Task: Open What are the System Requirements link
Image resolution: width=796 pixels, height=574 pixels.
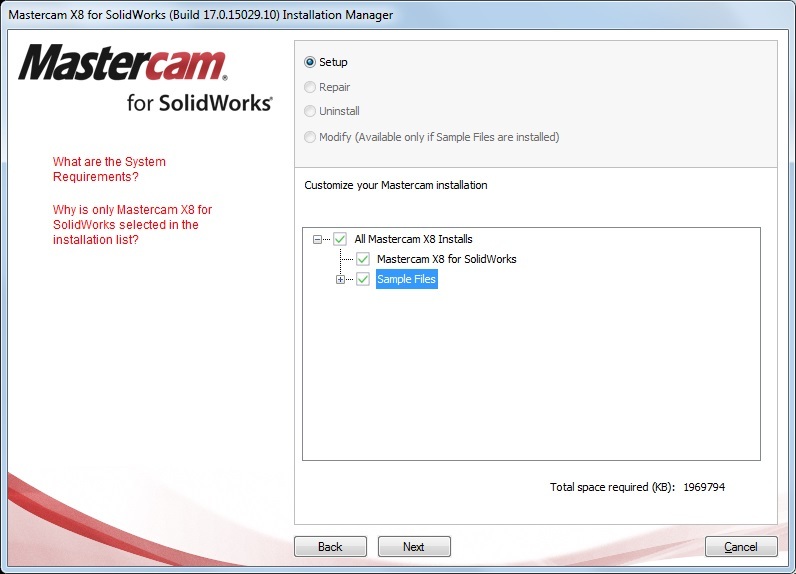Action: point(109,169)
